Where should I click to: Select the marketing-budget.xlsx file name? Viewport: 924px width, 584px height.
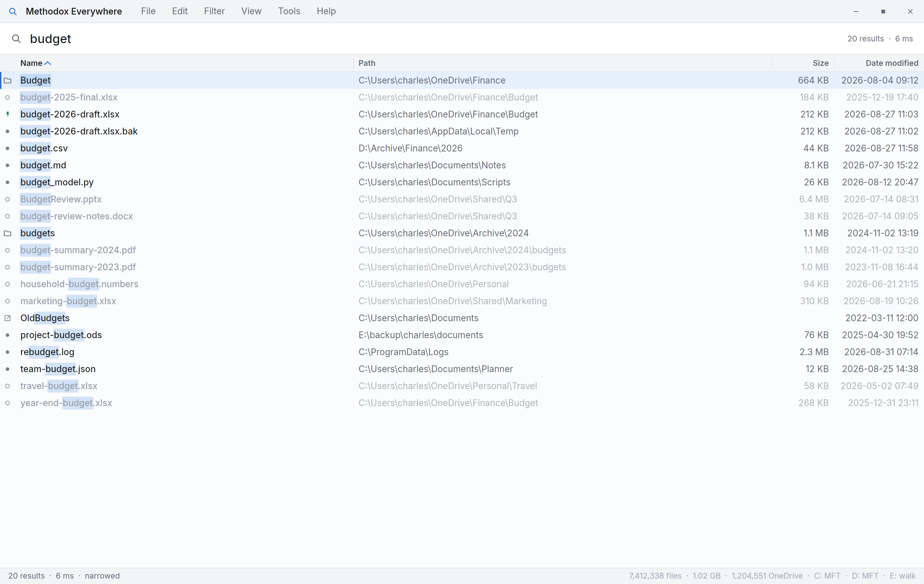pos(68,302)
